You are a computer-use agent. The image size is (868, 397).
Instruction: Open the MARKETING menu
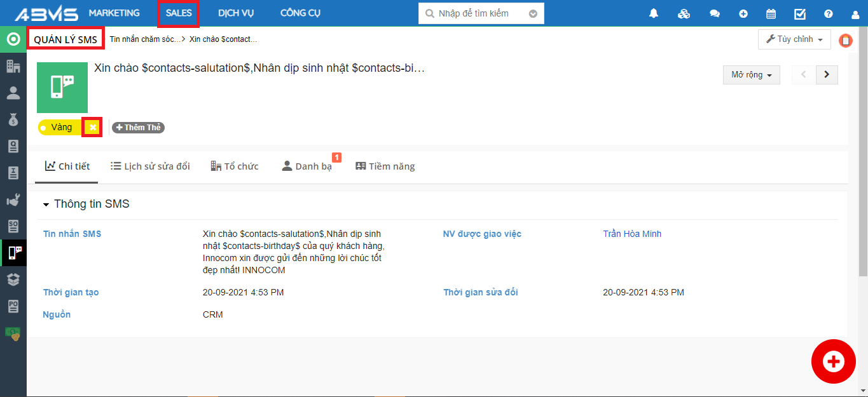click(114, 13)
